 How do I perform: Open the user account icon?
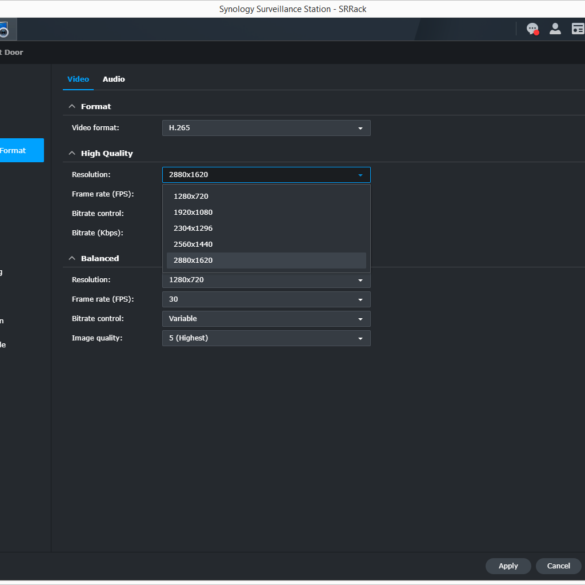click(x=555, y=29)
